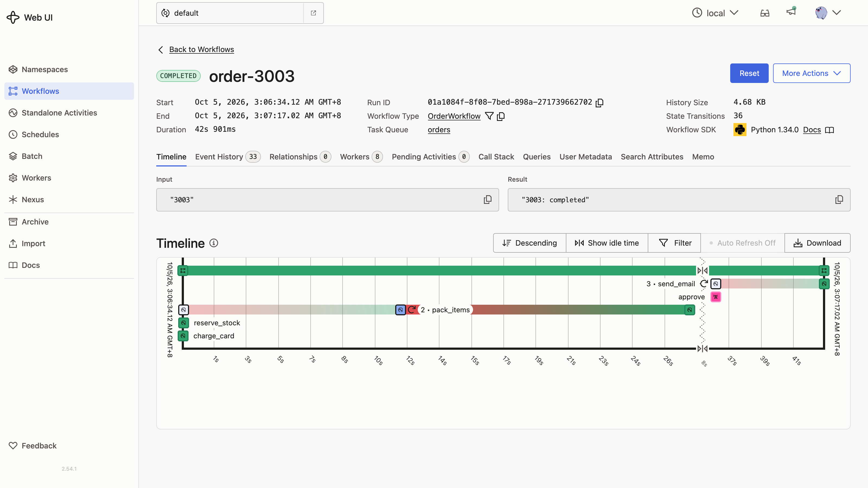The width and height of the screenshot is (868, 488).
Task: Open Nexus from sidebar
Action: 69,199
